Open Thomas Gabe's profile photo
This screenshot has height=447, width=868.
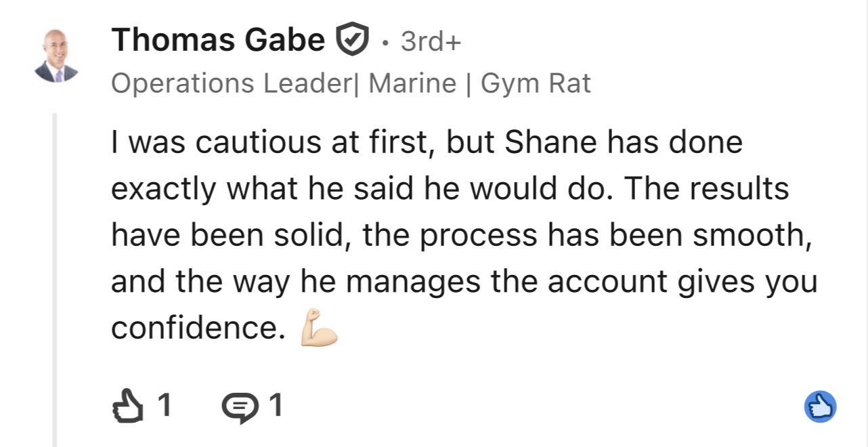click(56, 56)
